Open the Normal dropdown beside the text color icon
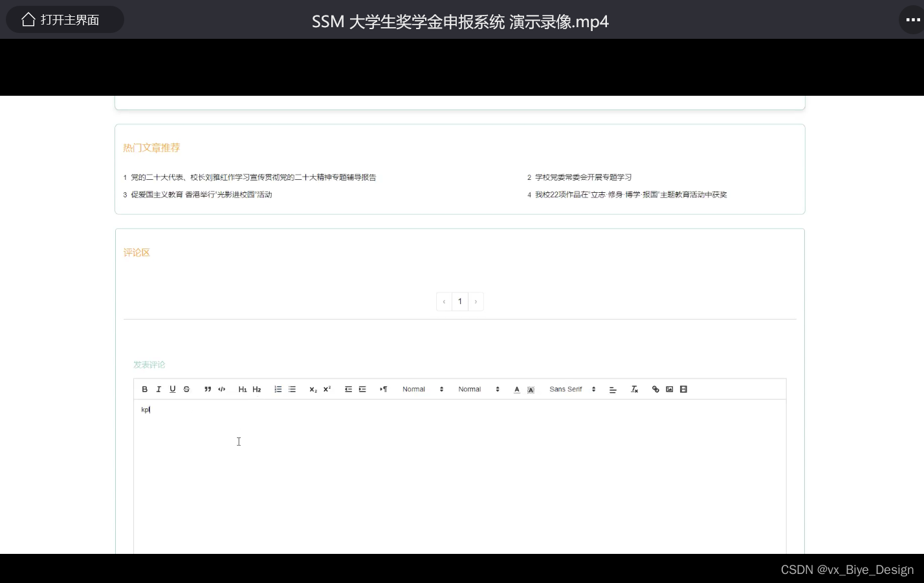The width and height of the screenshot is (924, 583). 479,390
